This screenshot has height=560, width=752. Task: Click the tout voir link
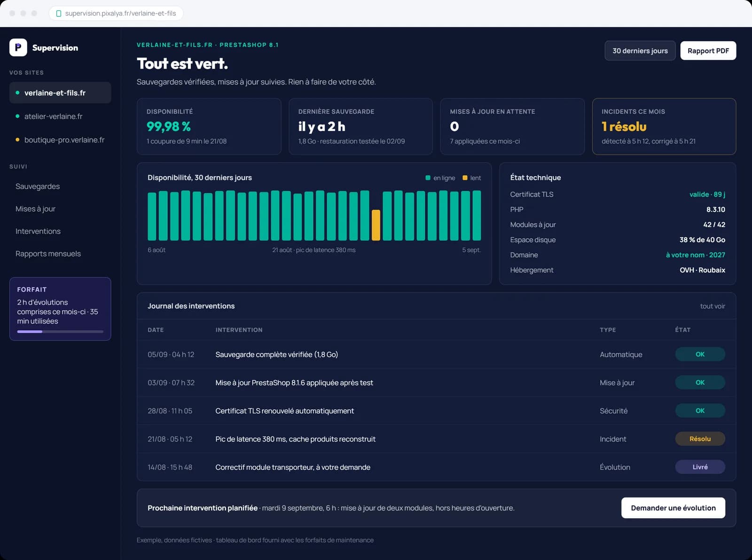[713, 306]
